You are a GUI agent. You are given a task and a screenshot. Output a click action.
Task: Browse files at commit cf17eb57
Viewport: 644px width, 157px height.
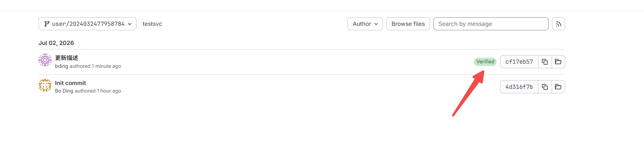558,62
